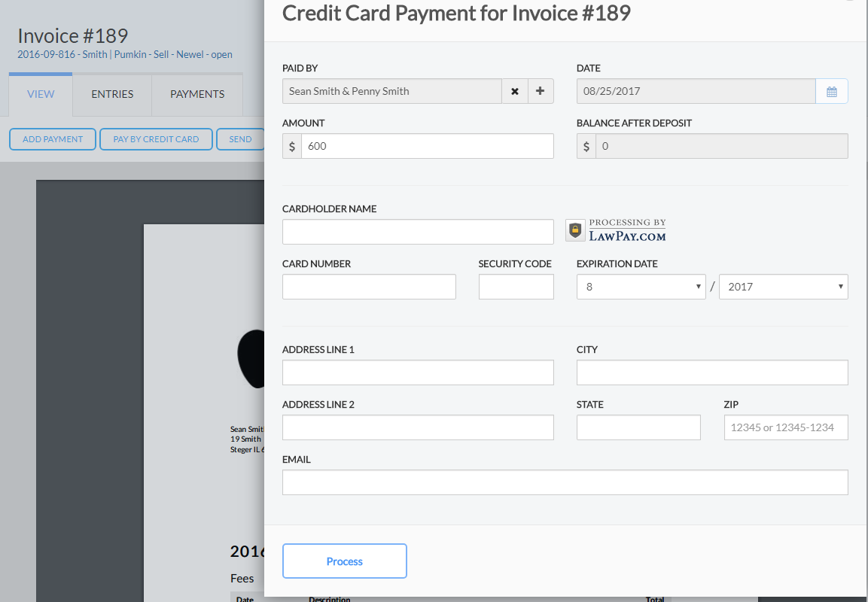Switch to the ENTRIES tab
The image size is (868, 602).
point(112,94)
